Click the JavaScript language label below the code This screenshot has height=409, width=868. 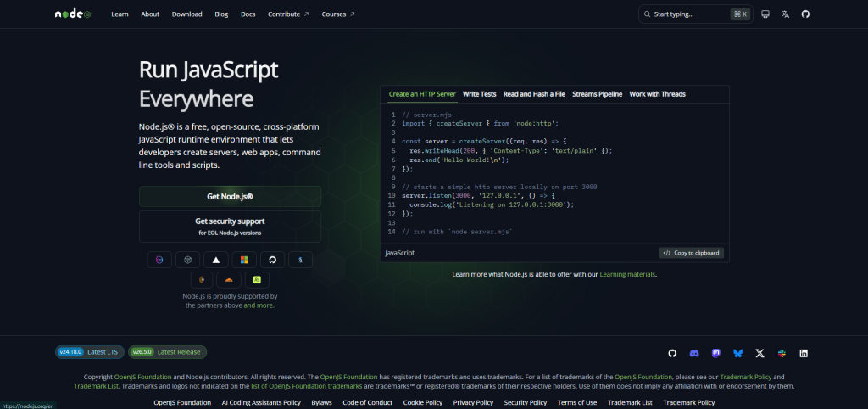pyautogui.click(x=400, y=253)
